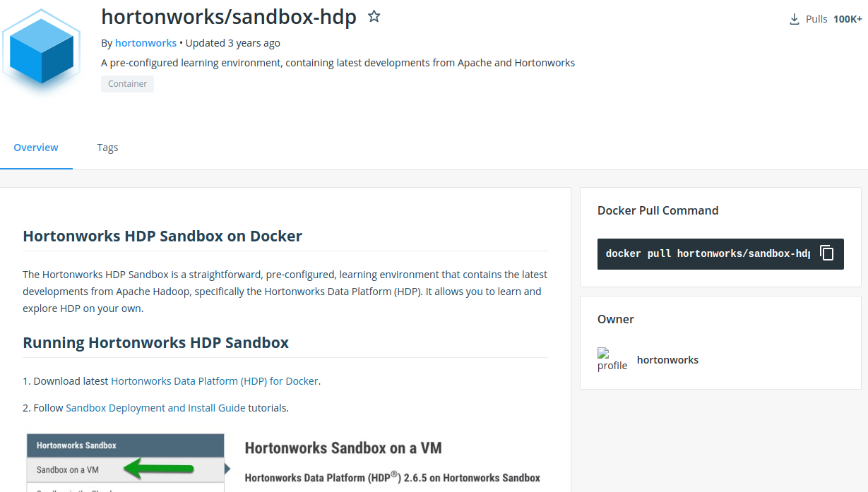Click the owner profile image
This screenshot has width=868, height=492.
612,359
